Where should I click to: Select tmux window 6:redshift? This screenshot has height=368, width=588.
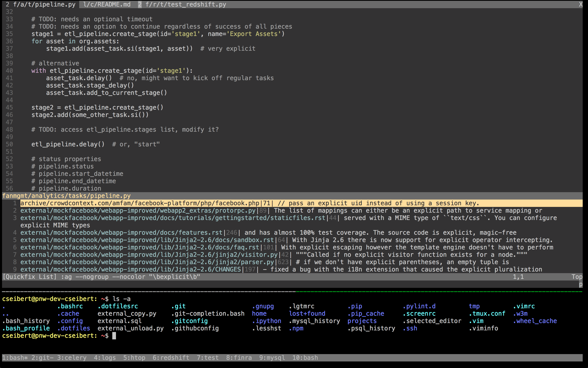(x=171, y=358)
